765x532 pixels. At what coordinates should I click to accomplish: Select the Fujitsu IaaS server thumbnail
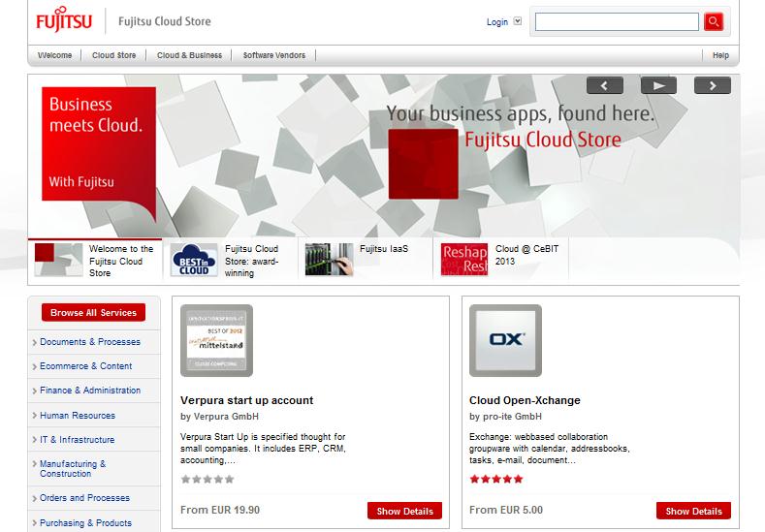tap(330, 260)
